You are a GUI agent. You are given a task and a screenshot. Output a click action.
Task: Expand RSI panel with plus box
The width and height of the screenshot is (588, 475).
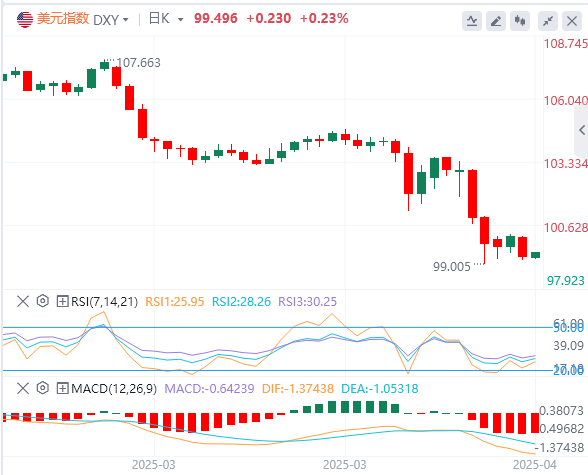click(x=62, y=301)
